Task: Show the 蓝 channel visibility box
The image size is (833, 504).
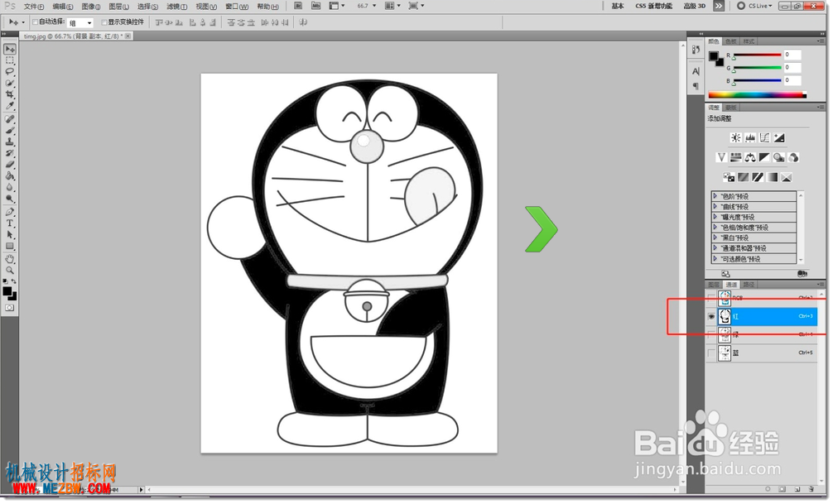Action: 711,353
